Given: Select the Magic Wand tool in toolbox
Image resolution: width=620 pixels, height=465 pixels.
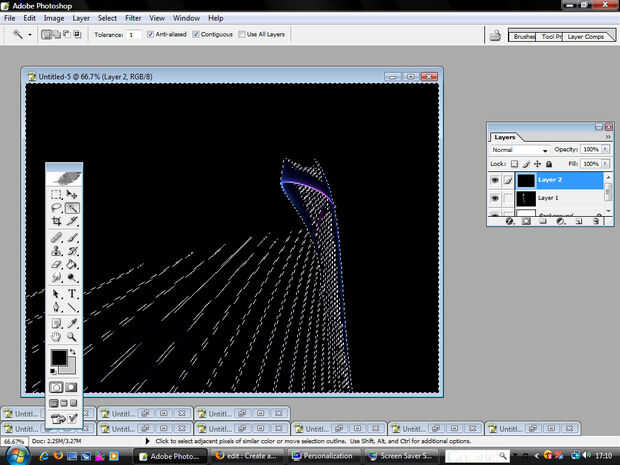Looking at the screenshot, I should (x=73, y=207).
